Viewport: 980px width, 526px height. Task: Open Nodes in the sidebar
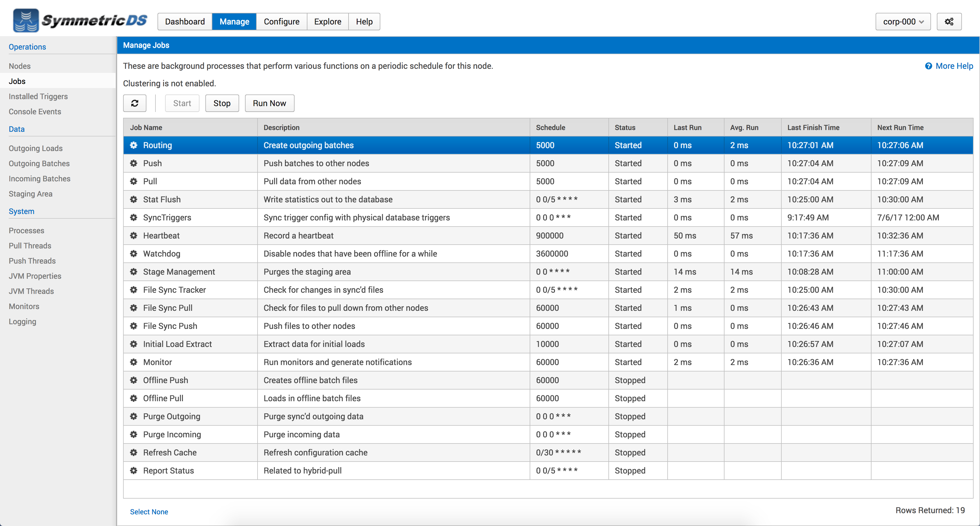pyautogui.click(x=20, y=66)
